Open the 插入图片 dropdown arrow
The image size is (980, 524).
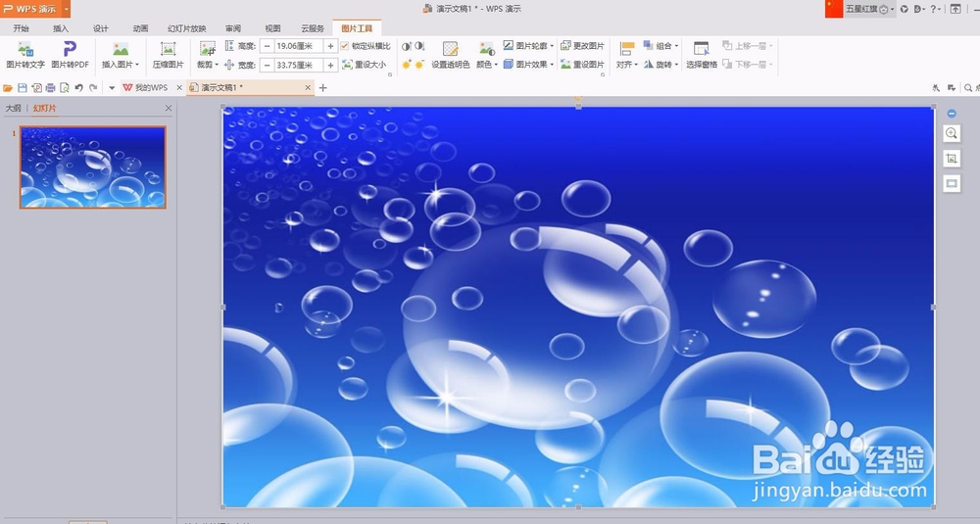137,65
